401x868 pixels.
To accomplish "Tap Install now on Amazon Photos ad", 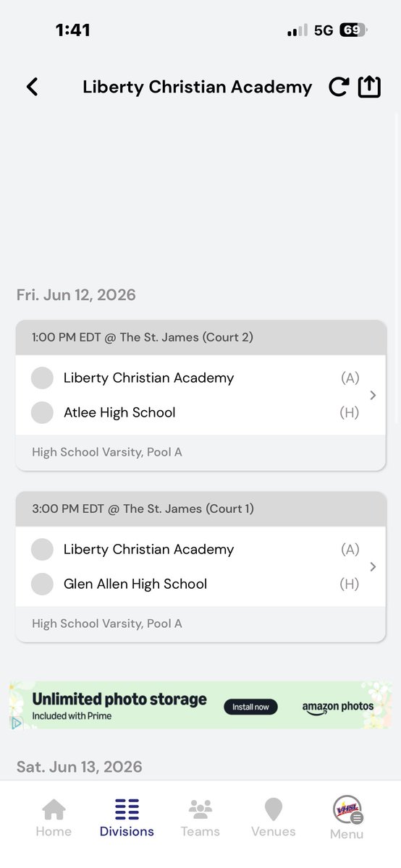I will point(250,707).
